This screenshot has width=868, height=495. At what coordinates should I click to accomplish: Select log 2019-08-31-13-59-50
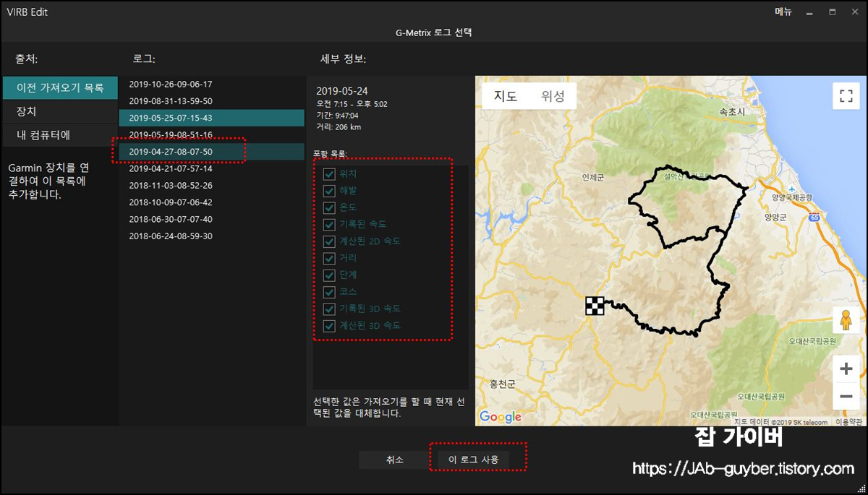point(212,100)
